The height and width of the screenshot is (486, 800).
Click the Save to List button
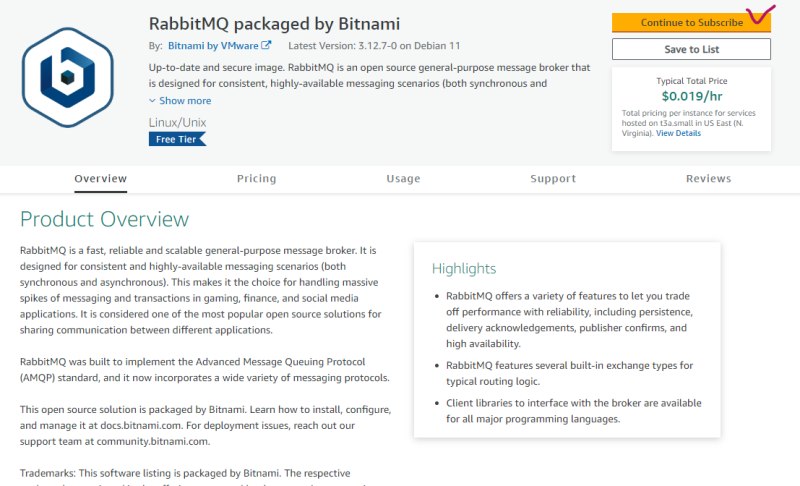(x=691, y=49)
